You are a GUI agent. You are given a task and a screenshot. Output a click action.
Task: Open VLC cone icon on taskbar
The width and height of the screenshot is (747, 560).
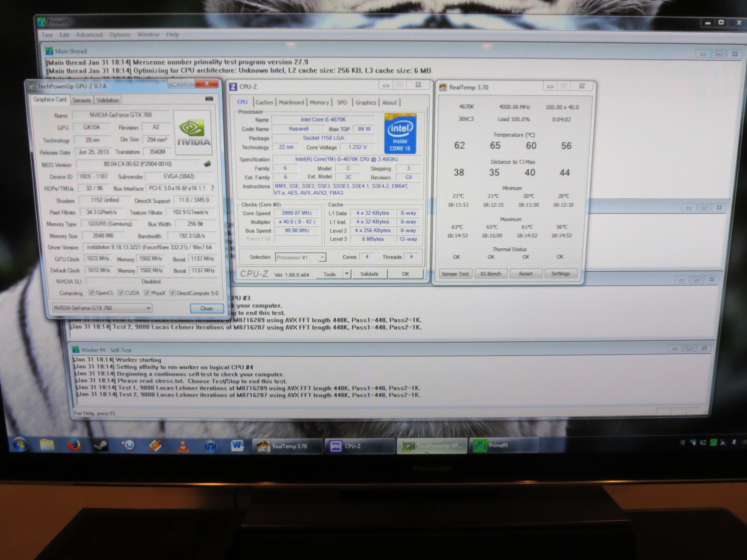coord(183,446)
